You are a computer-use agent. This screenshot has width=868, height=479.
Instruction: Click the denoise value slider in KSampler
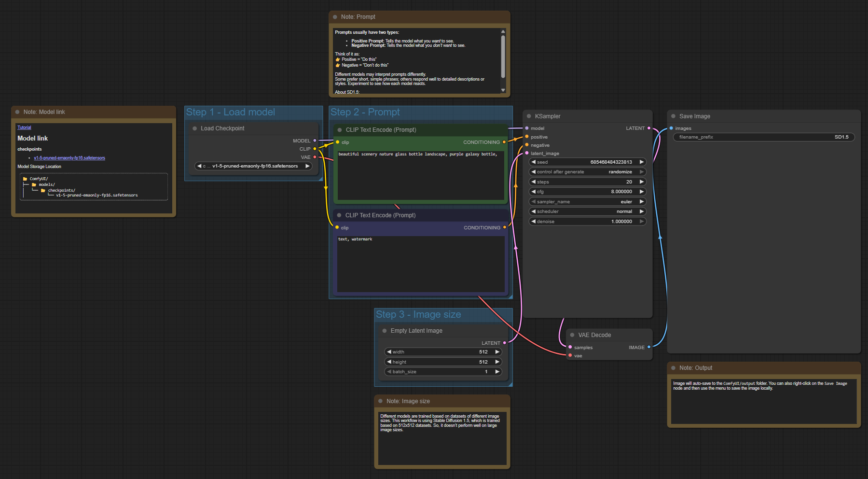pos(587,222)
